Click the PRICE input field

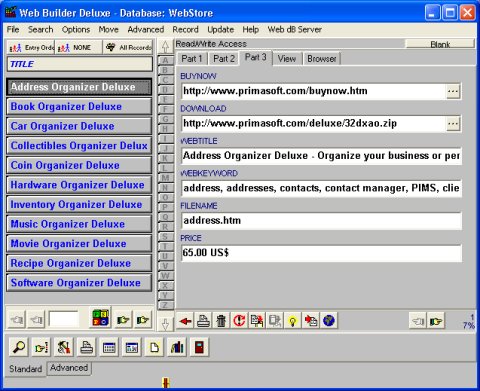[x=321, y=253]
